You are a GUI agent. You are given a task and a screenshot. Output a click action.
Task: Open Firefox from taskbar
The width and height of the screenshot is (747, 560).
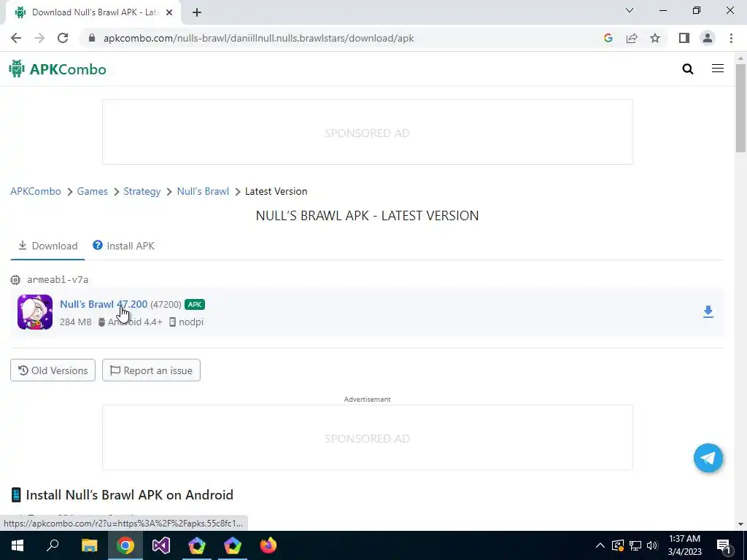[268, 545]
